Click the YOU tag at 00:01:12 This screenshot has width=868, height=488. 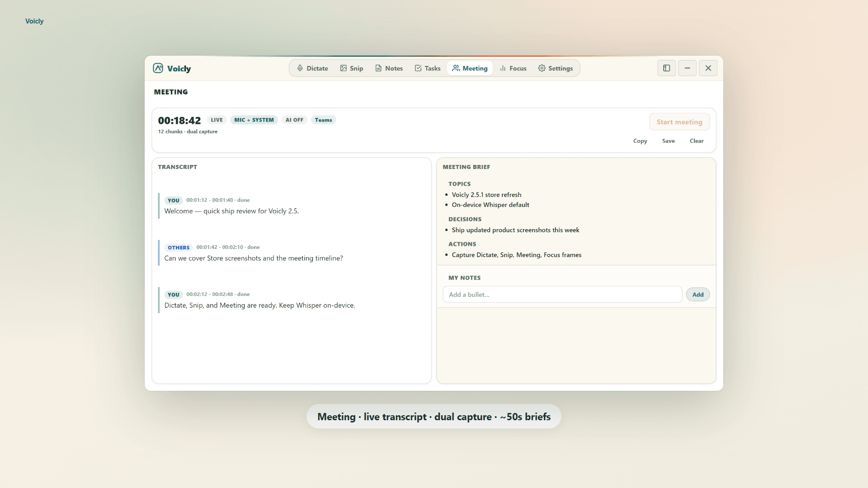(x=174, y=201)
